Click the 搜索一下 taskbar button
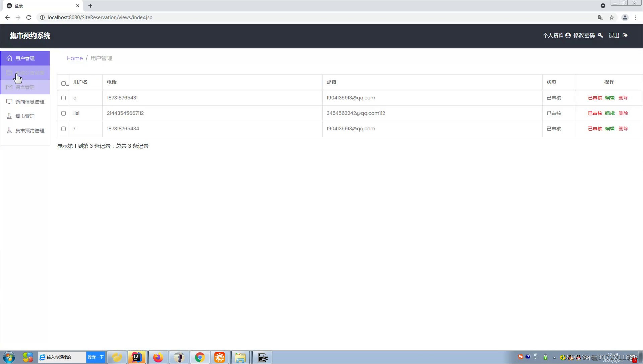 click(x=96, y=357)
